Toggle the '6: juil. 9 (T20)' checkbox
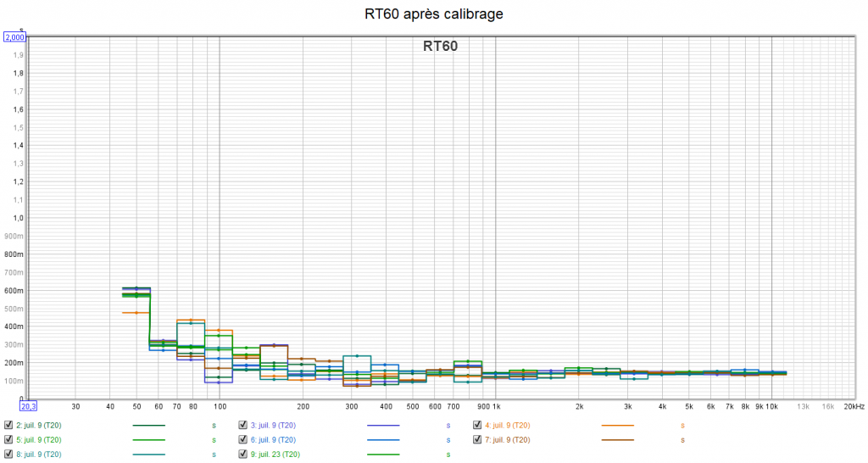The image size is (868, 463). tap(242, 440)
